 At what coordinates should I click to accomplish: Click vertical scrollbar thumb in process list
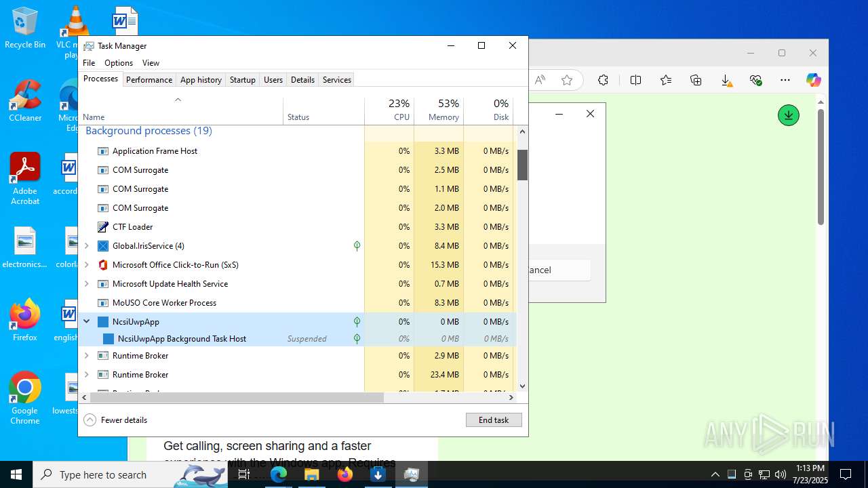[x=522, y=165]
